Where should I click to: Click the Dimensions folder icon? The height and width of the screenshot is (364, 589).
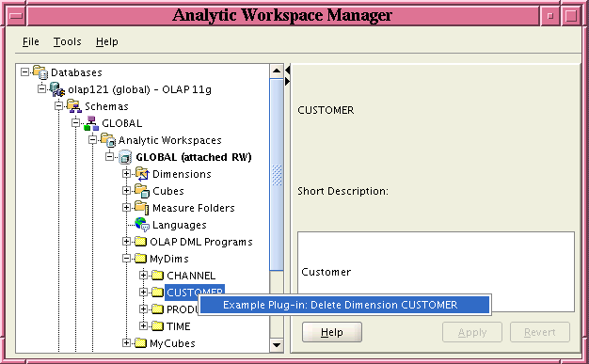(142, 174)
